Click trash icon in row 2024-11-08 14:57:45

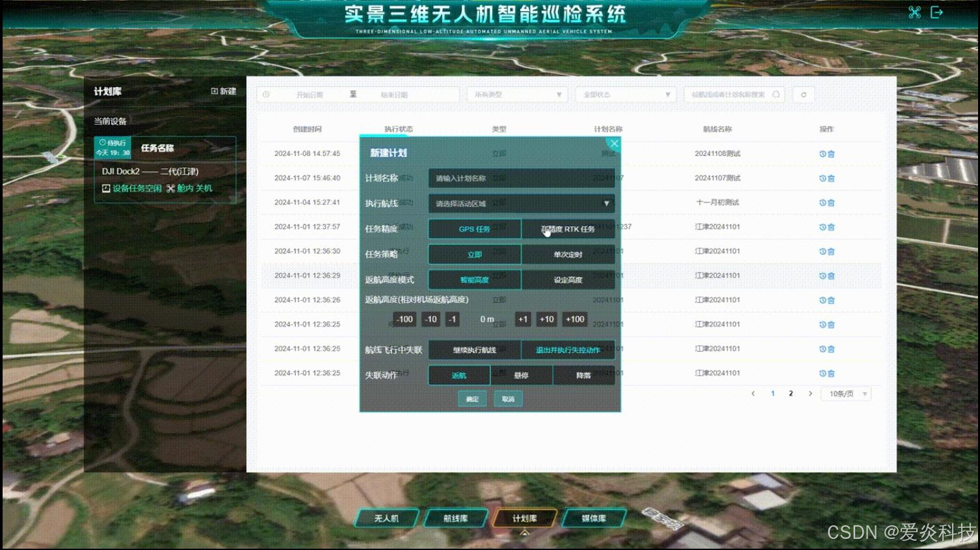pyautogui.click(x=831, y=154)
